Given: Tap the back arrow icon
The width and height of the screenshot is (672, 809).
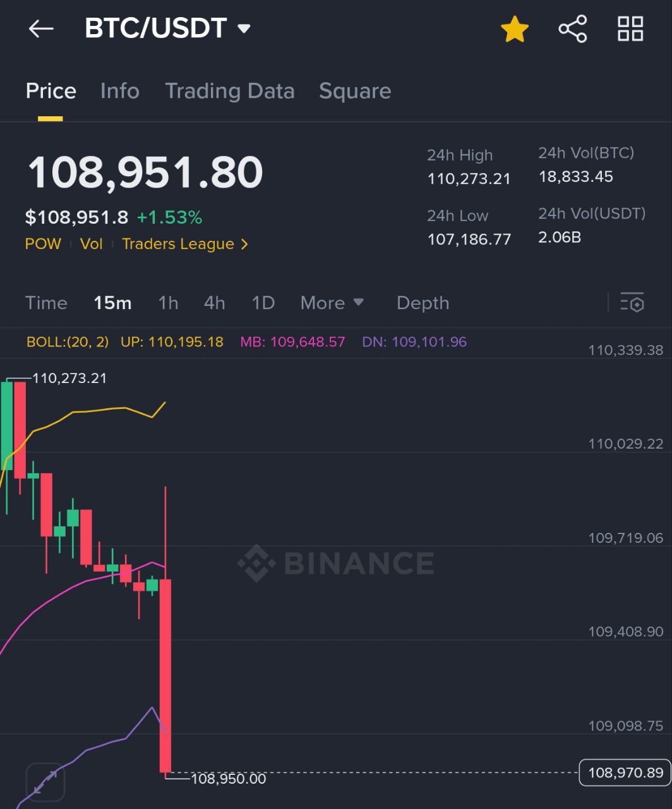Looking at the screenshot, I should pyautogui.click(x=41, y=28).
